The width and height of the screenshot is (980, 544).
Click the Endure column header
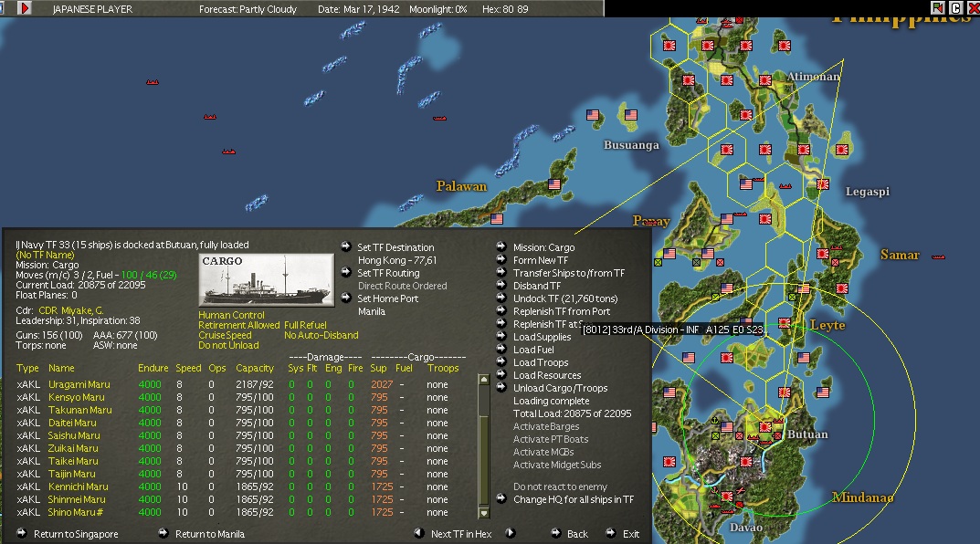point(153,369)
